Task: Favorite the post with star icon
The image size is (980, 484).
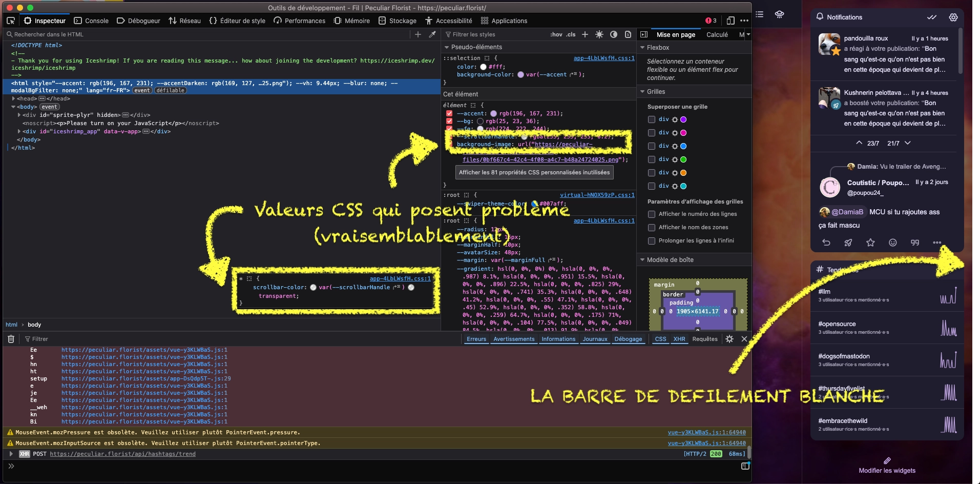Action: 870,243
